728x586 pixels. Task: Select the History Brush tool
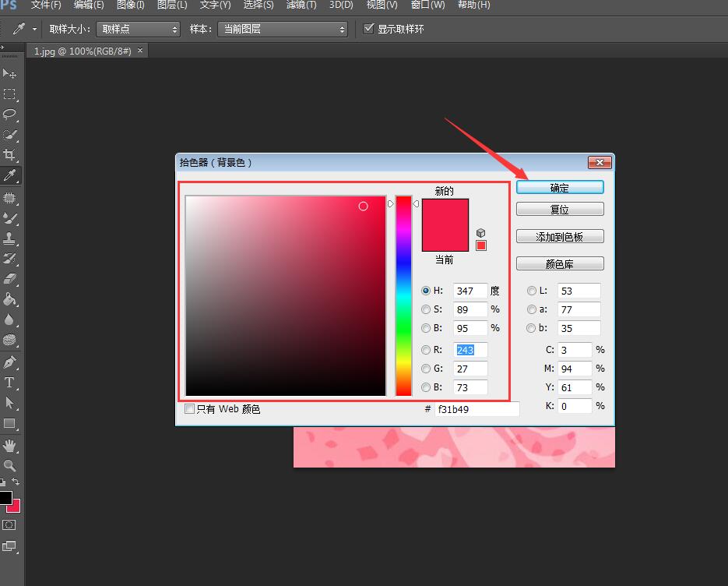coord(9,259)
